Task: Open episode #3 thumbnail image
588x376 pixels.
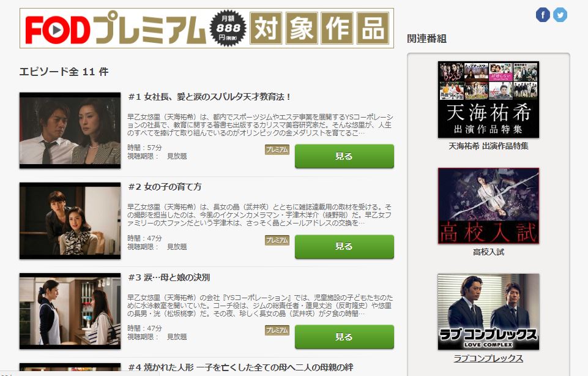Action: (x=70, y=311)
